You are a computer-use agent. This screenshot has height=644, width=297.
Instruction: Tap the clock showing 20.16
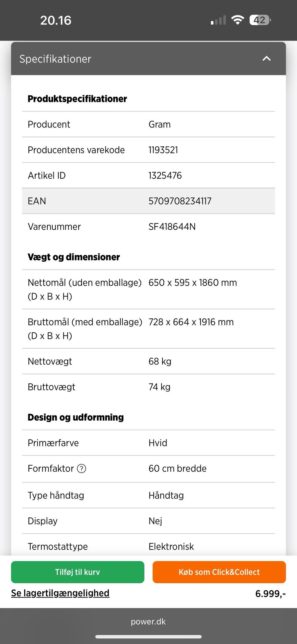(x=56, y=20)
